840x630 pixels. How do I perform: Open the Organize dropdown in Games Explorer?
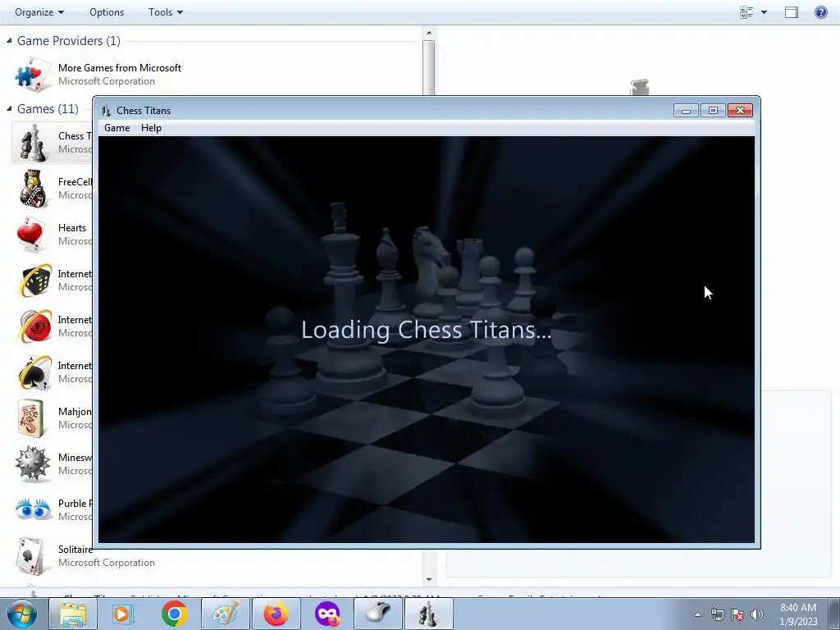click(x=39, y=11)
